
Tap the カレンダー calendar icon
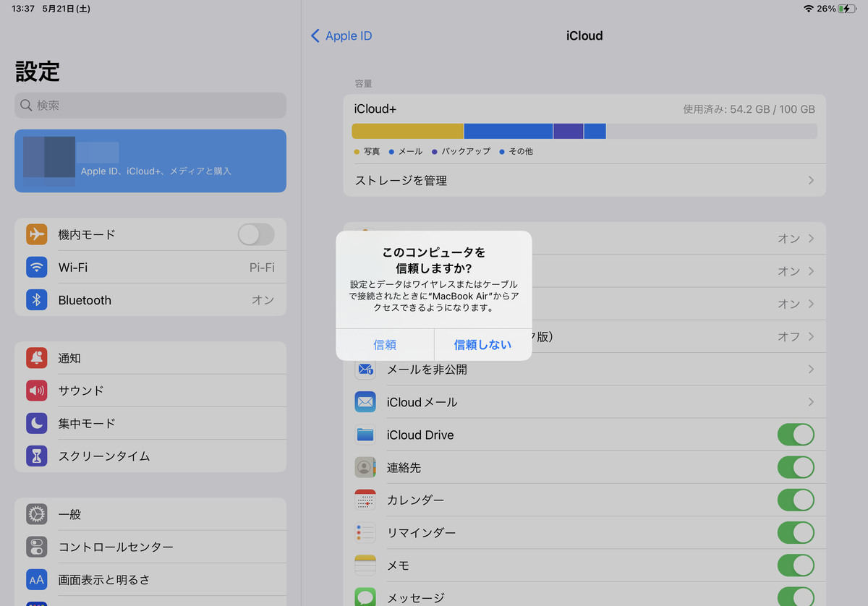365,500
